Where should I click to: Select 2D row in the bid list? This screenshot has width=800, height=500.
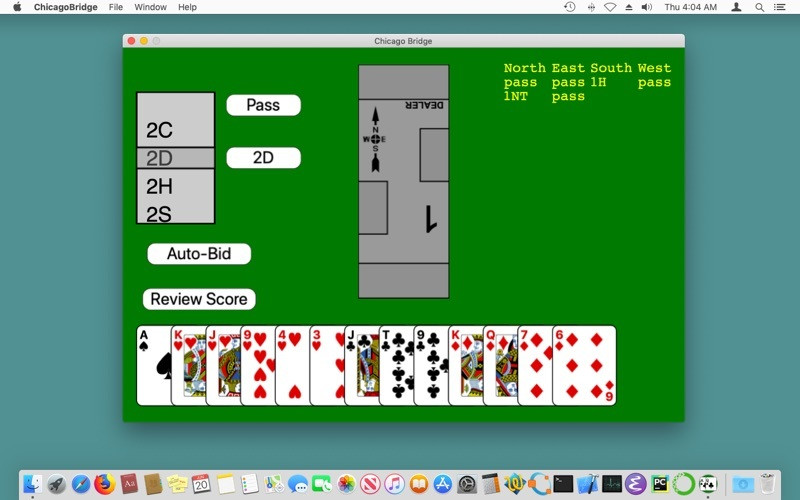[176, 158]
